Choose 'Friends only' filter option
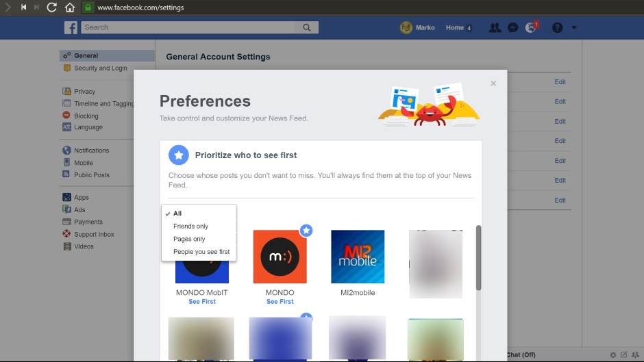Image resolution: width=644 pixels, height=362 pixels. [x=190, y=227]
